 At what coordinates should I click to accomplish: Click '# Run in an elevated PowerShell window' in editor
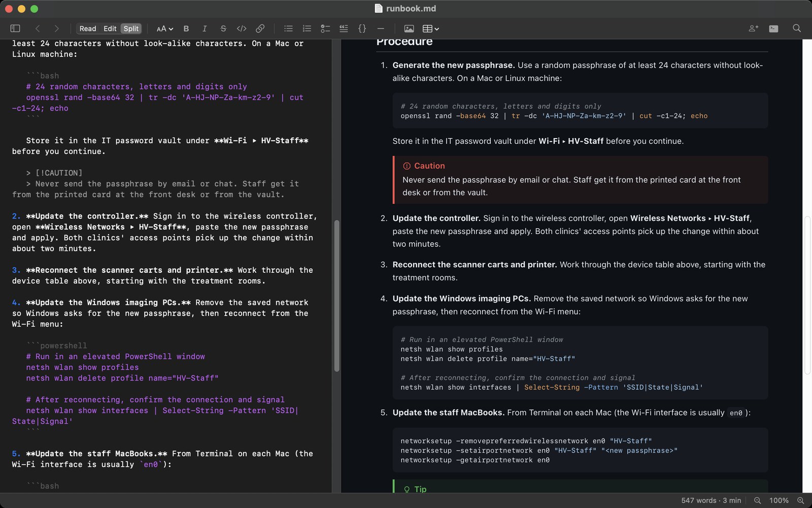point(116,357)
